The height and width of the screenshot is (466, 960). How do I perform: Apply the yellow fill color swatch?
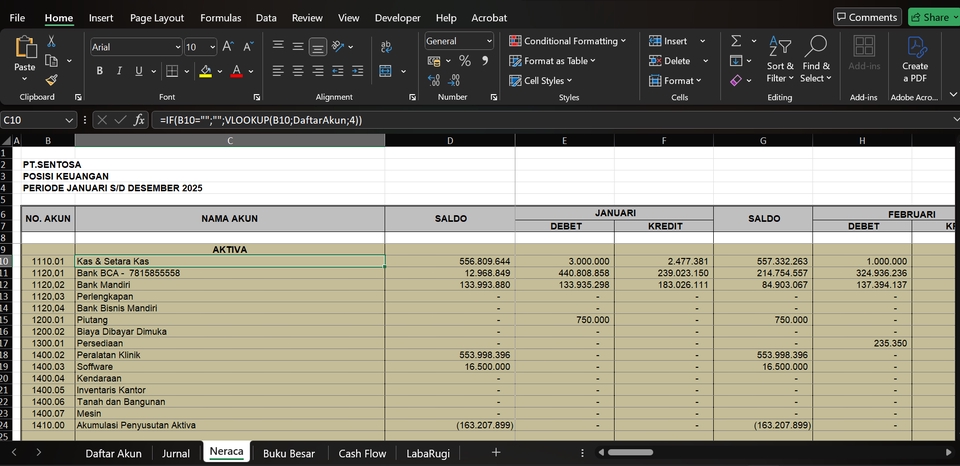pyautogui.click(x=205, y=71)
